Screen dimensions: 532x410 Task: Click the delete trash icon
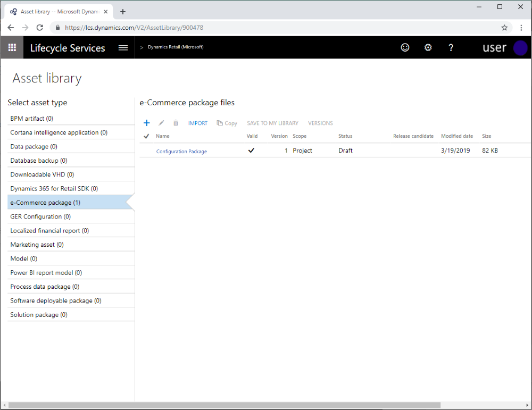(x=176, y=122)
